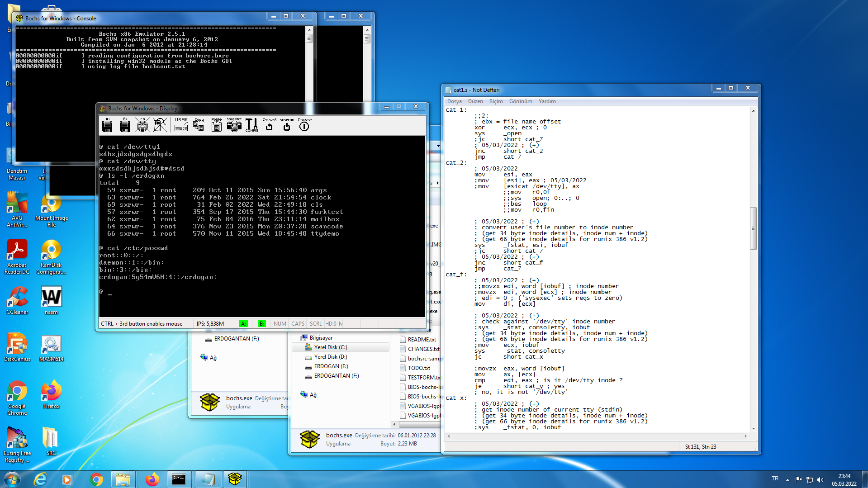Click the NUM indicator in Bochs status bar
This screenshot has width=868, height=488.
(280, 324)
